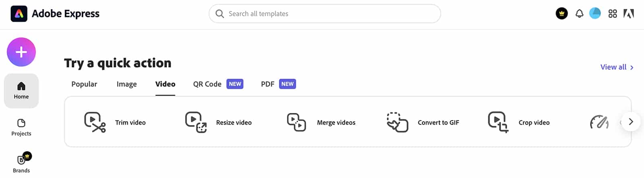
Task: Open the apps grid switcher
Action: (x=612, y=14)
